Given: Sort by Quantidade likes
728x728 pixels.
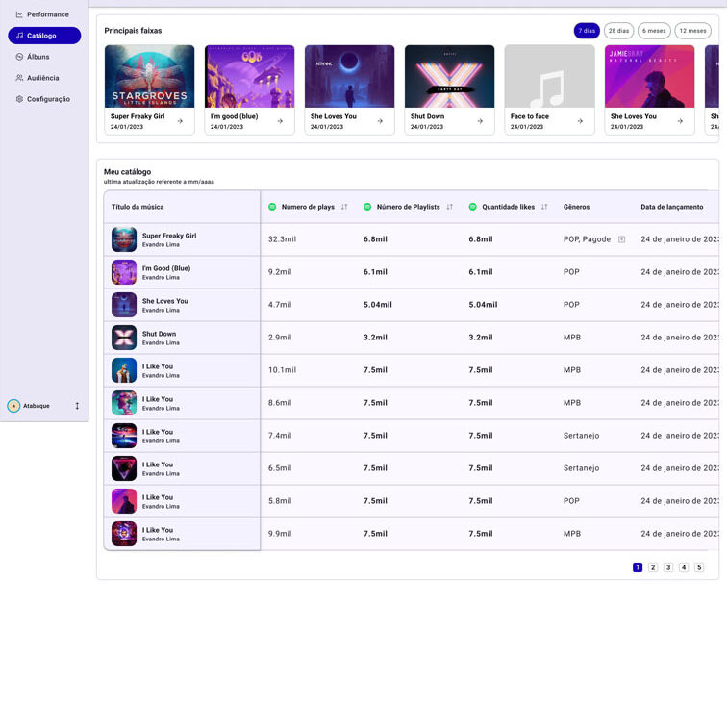Looking at the screenshot, I should point(544,207).
